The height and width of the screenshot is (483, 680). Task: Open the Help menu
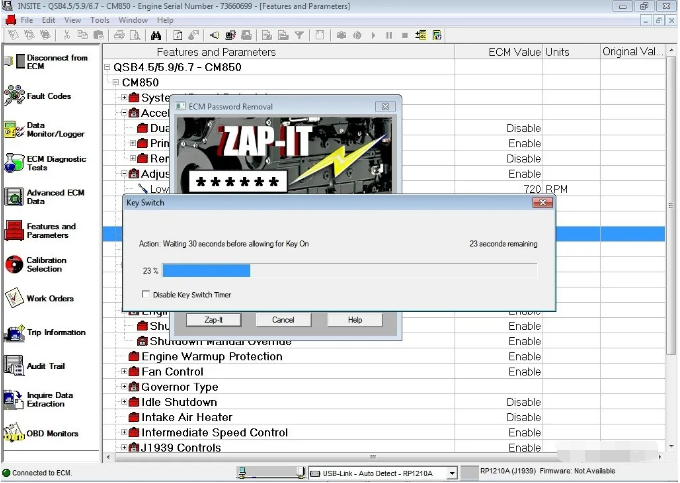165,20
